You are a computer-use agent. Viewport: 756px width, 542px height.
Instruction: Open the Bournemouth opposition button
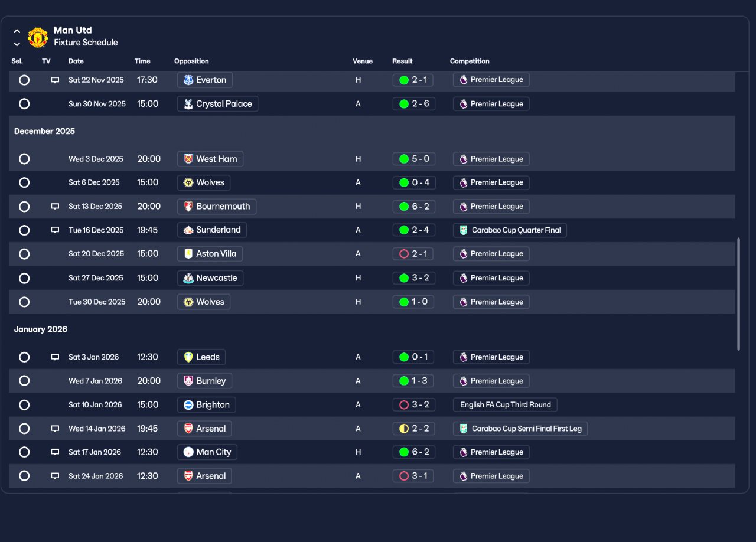pos(217,207)
